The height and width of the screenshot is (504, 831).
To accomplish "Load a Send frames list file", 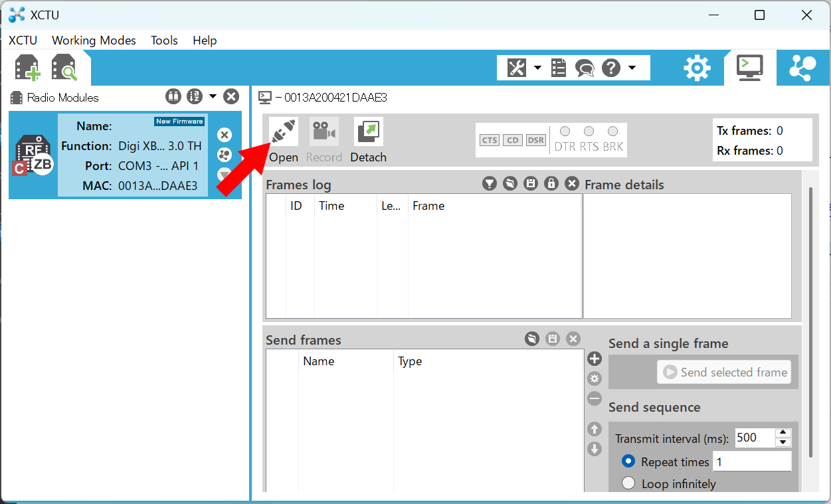I will 531,339.
